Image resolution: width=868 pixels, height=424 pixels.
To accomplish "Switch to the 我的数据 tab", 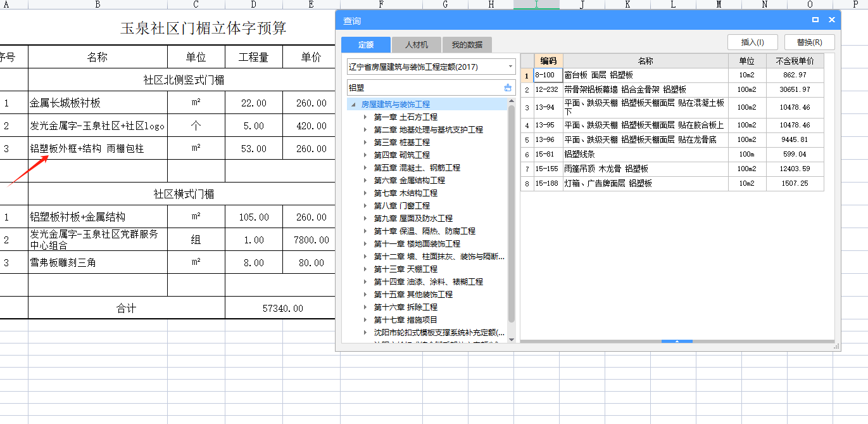I will pyautogui.click(x=467, y=45).
